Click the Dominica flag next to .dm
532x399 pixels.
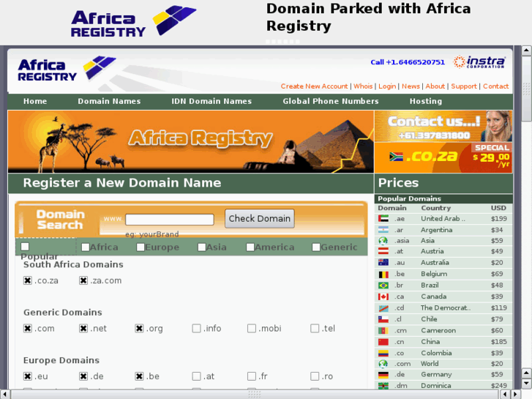point(383,385)
